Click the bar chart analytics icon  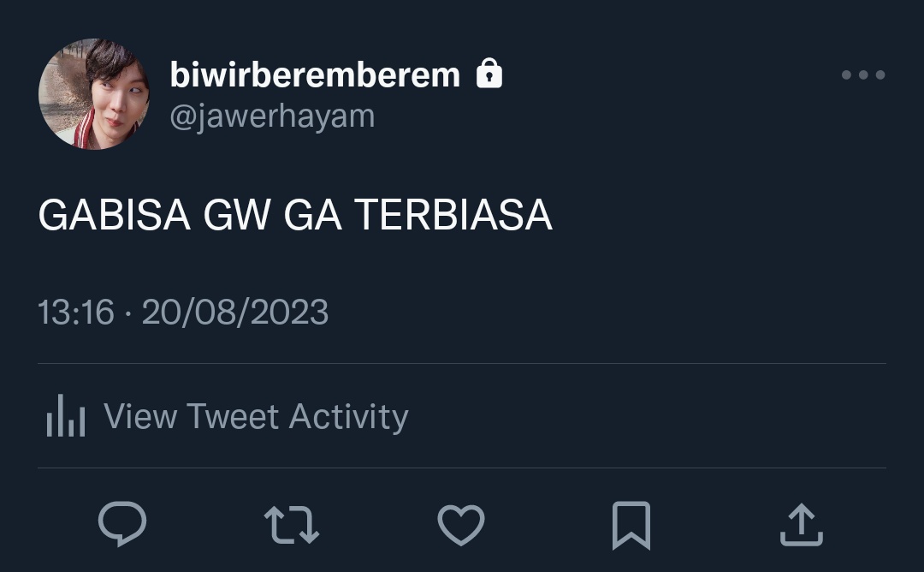pos(66,416)
